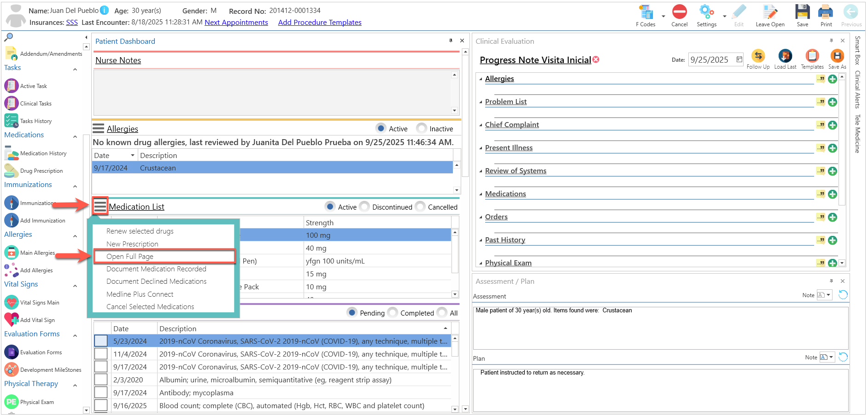Open the Settings dropdown arrow
Image resolution: width=868 pixels, height=416 pixels.
(x=724, y=17)
